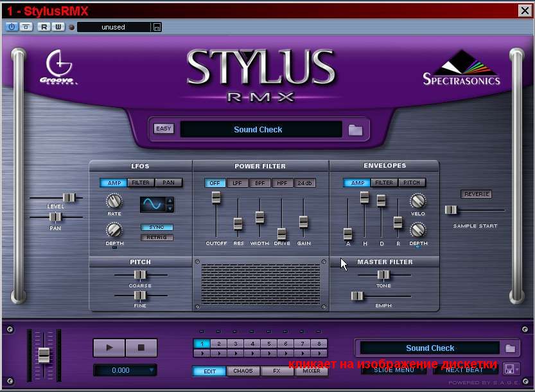This screenshot has width=535, height=392.
Task: Open the unused preset name dropdown
Action: (114, 27)
